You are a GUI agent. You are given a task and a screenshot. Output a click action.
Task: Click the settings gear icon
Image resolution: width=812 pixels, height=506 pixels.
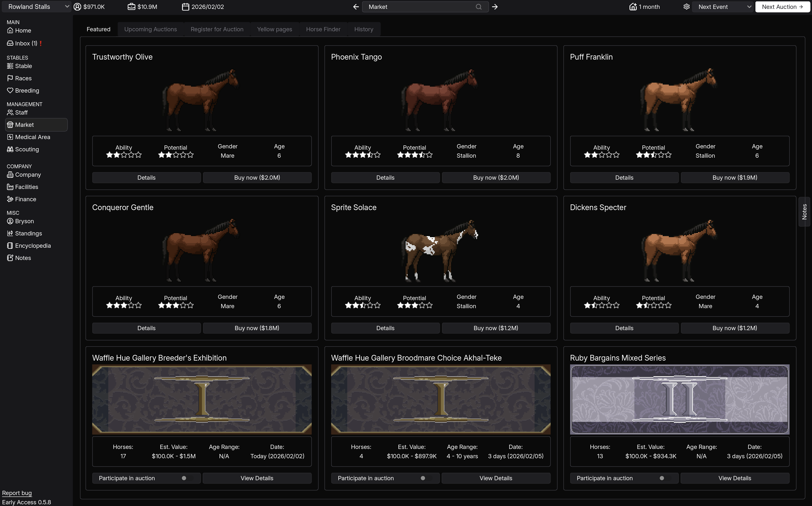(x=686, y=7)
